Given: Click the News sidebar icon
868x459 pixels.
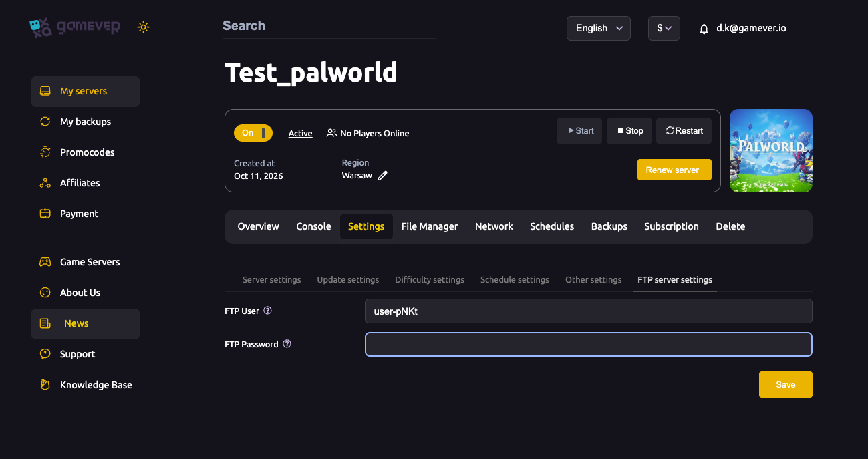Looking at the screenshot, I should [x=45, y=323].
